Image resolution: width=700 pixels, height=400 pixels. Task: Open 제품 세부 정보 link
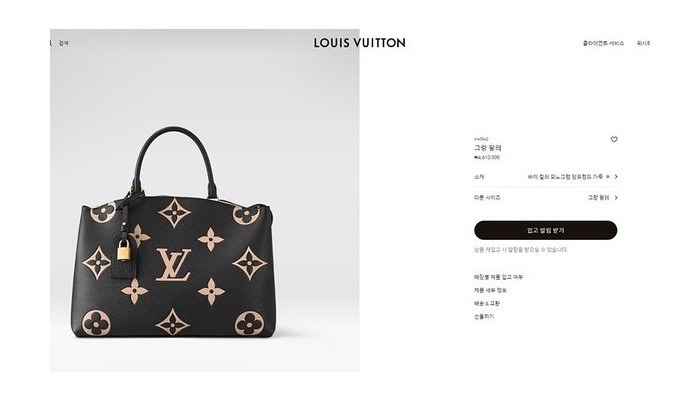pyautogui.click(x=490, y=290)
